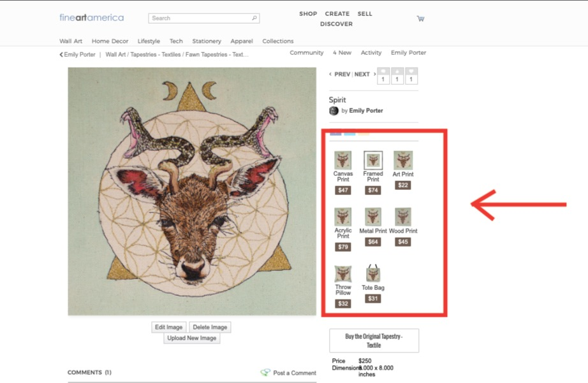588x383 pixels.
Task: Click the Delete Image button
Action: 210,327
